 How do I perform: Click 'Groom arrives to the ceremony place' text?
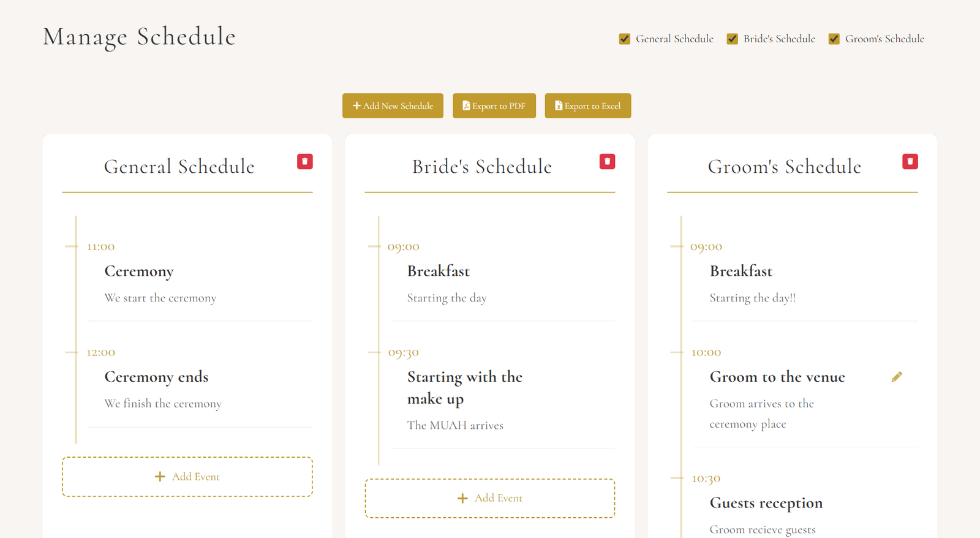click(762, 414)
